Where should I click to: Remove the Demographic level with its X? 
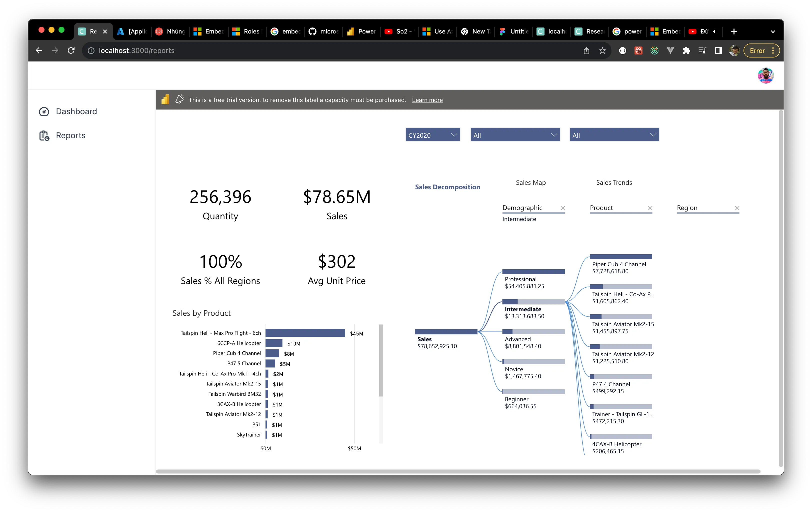562,208
